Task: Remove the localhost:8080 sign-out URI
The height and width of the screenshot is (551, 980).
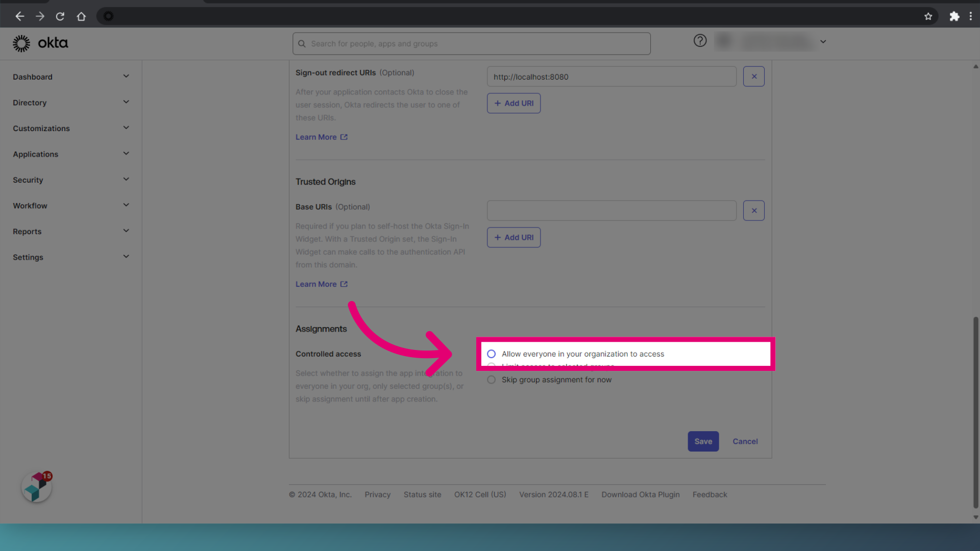Action: pyautogui.click(x=753, y=77)
